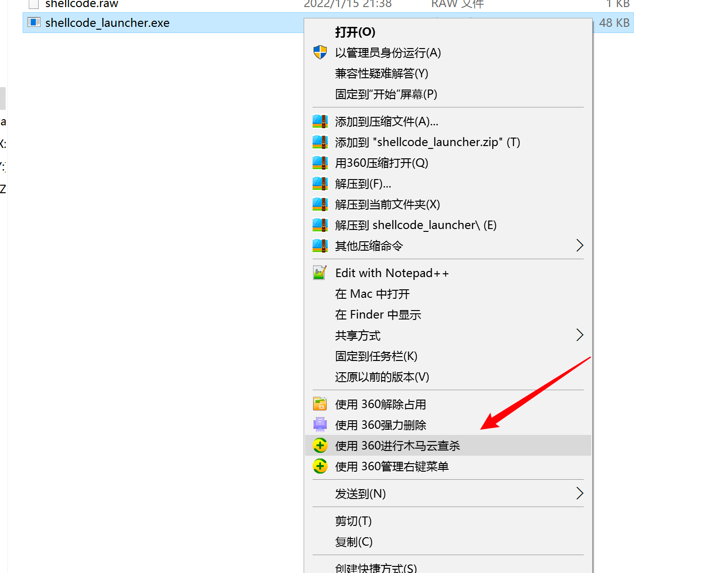Click the 360 zip icon beside 添加到压缩文件
The image size is (728, 573).
pos(320,122)
